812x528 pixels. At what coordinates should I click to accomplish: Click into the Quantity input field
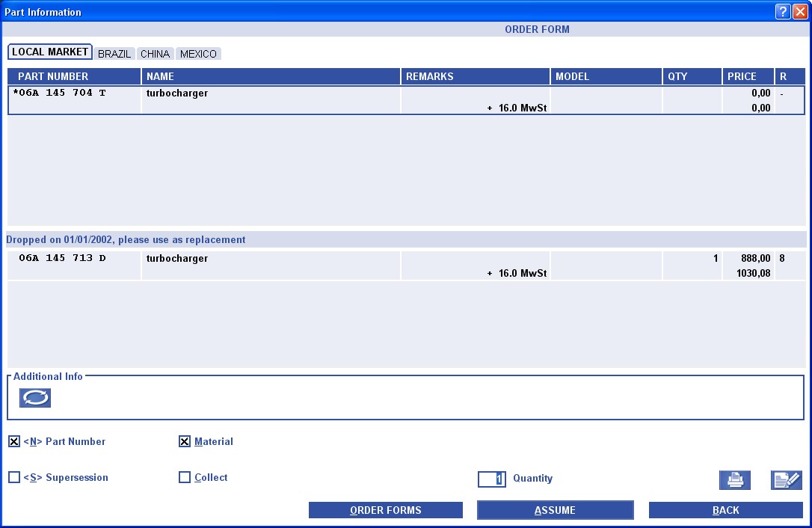tap(492, 479)
